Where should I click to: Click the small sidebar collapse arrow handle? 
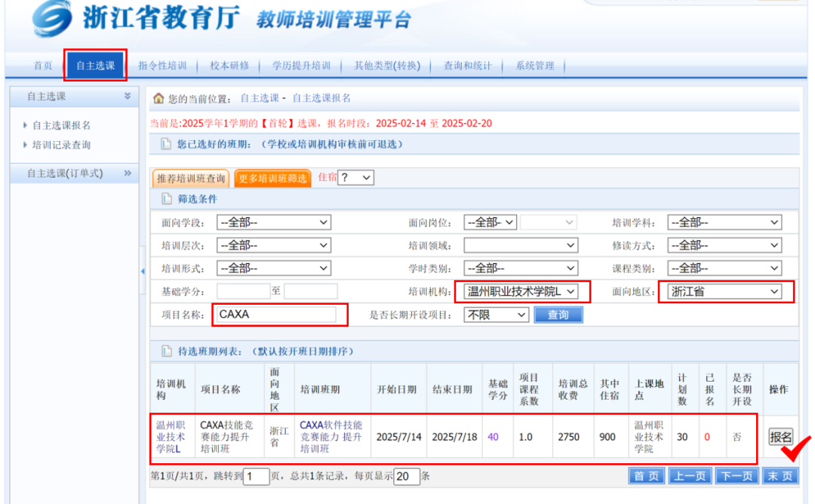click(143, 271)
